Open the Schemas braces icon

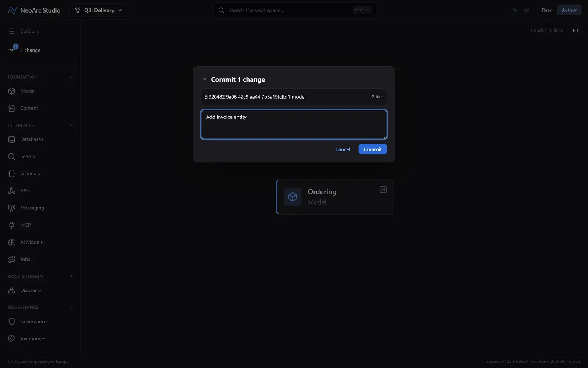(x=12, y=174)
